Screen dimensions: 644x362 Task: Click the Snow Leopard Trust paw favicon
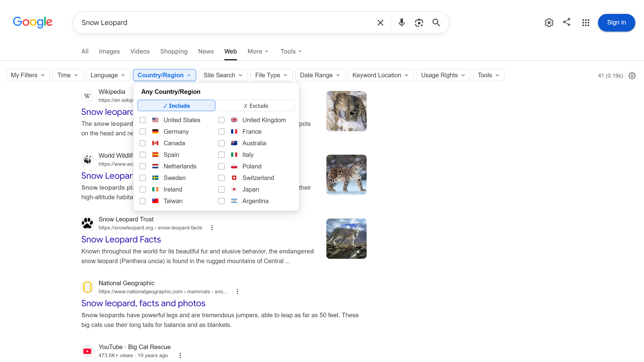pos(87,223)
